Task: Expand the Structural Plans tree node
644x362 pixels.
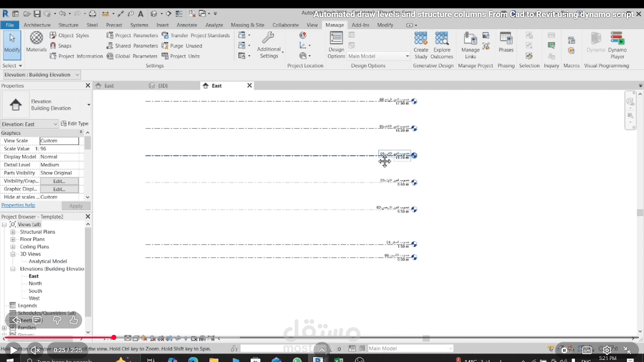Action: [13, 232]
